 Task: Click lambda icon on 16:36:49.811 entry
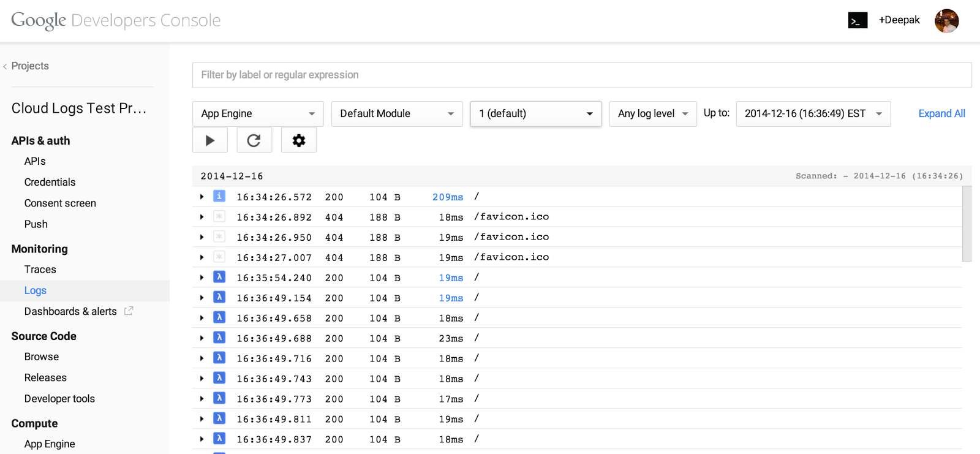pyautogui.click(x=219, y=418)
